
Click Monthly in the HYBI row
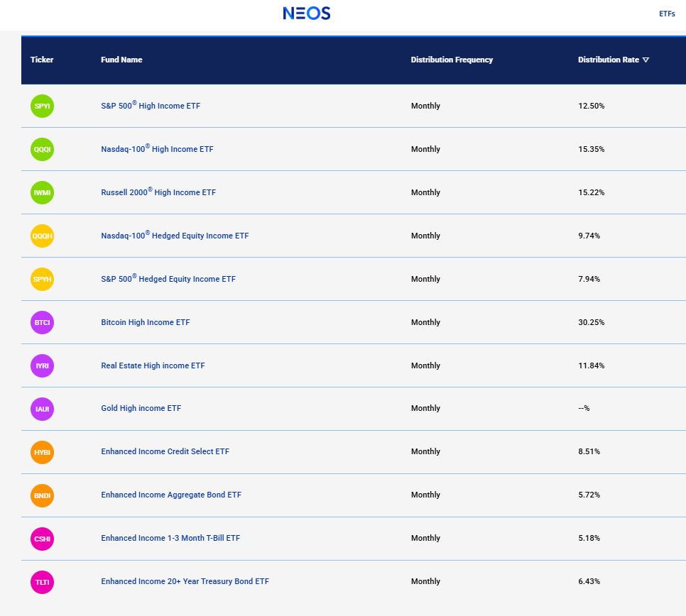point(425,451)
